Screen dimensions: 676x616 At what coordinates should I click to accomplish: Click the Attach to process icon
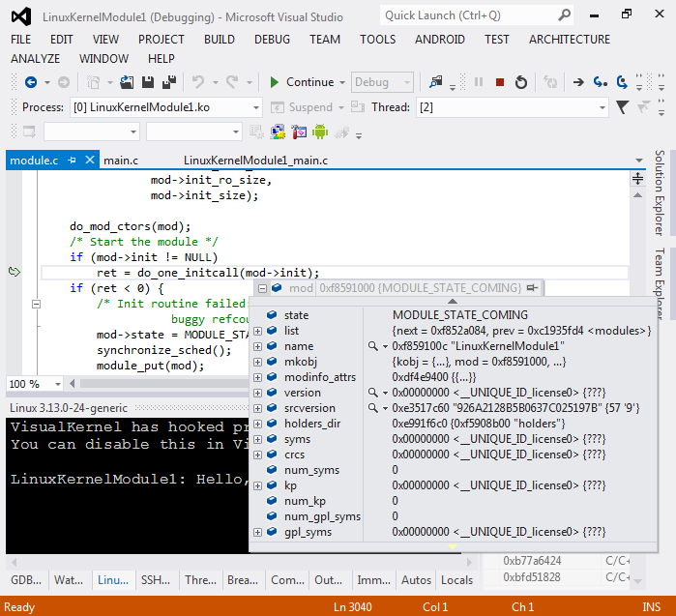[436, 82]
